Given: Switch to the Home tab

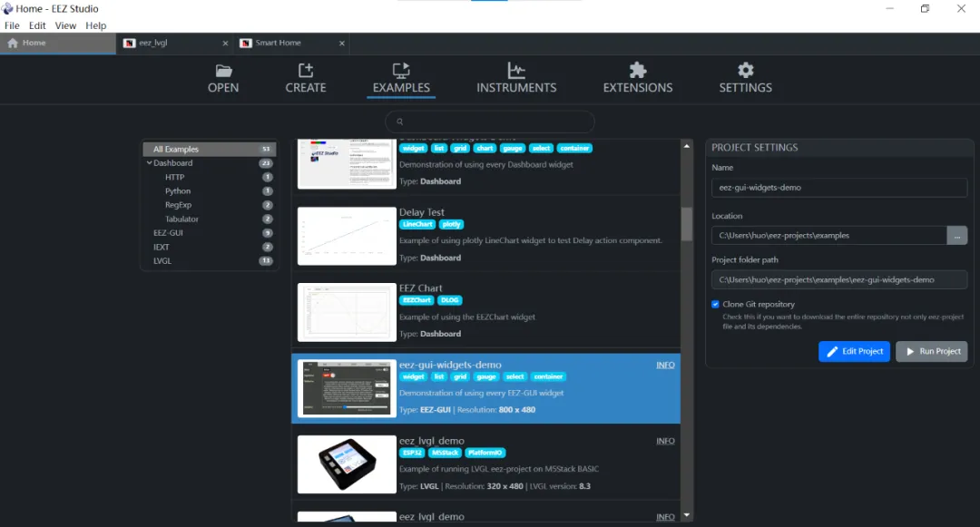Looking at the screenshot, I should [x=57, y=43].
